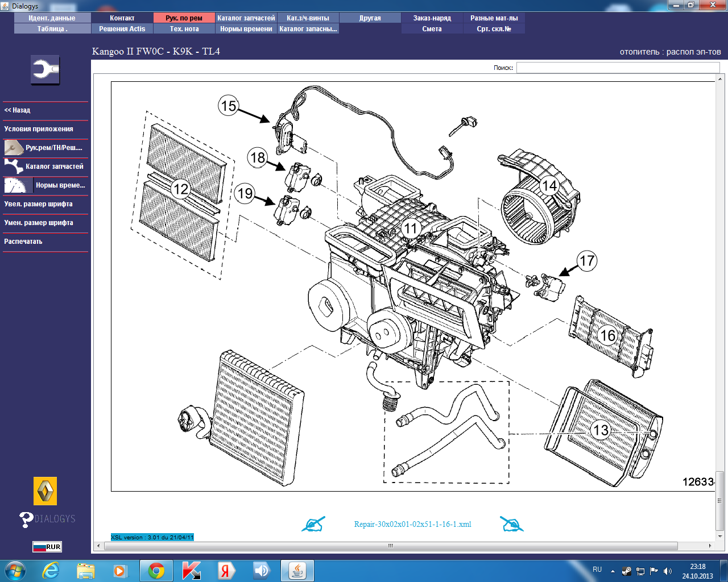The image size is (728, 582).
Task: Open the Таблица . tab
Action: (x=52, y=29)
